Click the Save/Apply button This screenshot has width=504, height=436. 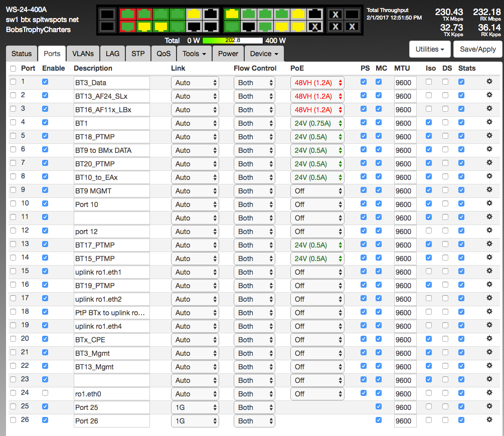click(x=477, y=49)
